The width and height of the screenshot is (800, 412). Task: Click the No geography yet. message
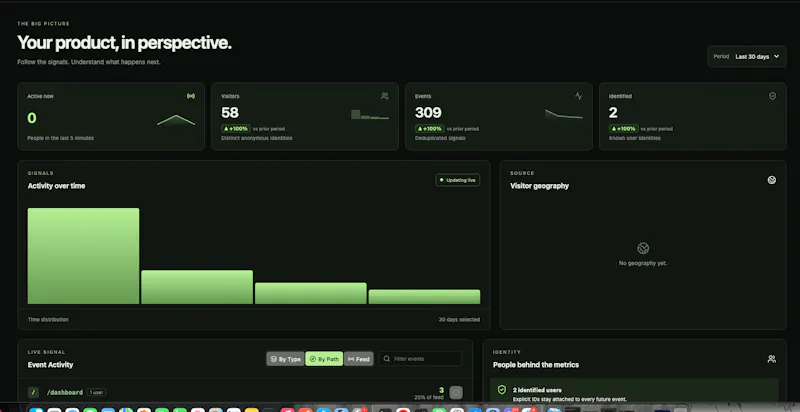643,263
